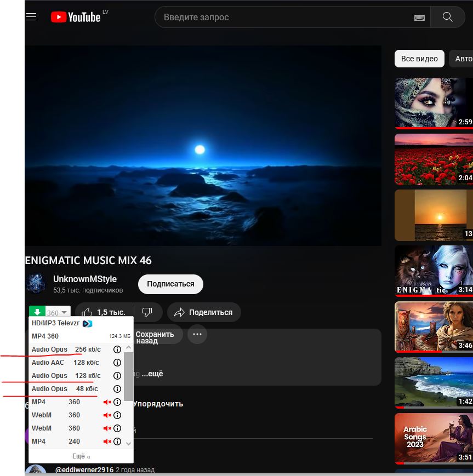This screenshot has width=473, height=476.
Task: Open the red poppy field thumbnail 2:04
Action: pos(434,159)
